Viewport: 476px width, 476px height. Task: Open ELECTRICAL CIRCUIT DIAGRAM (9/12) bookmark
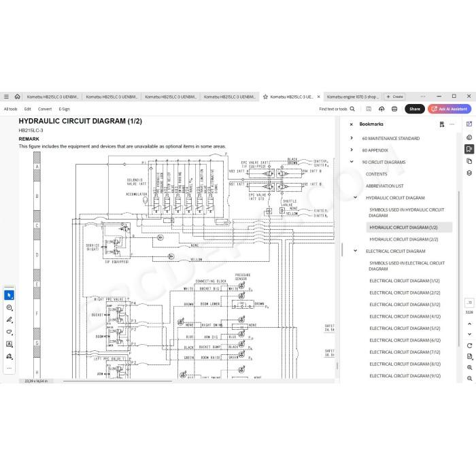coord(405,376)
